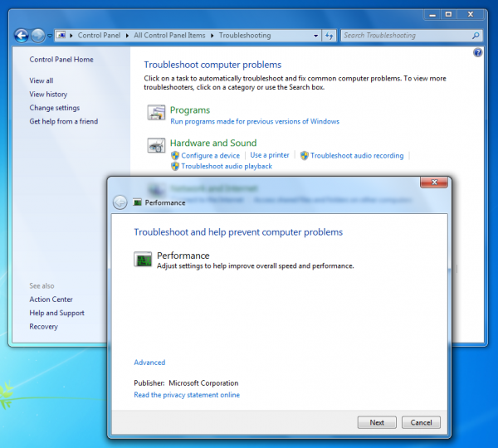Click Cancel button in Performance dialog
498x448 pixels.
(x=421, y=422)
